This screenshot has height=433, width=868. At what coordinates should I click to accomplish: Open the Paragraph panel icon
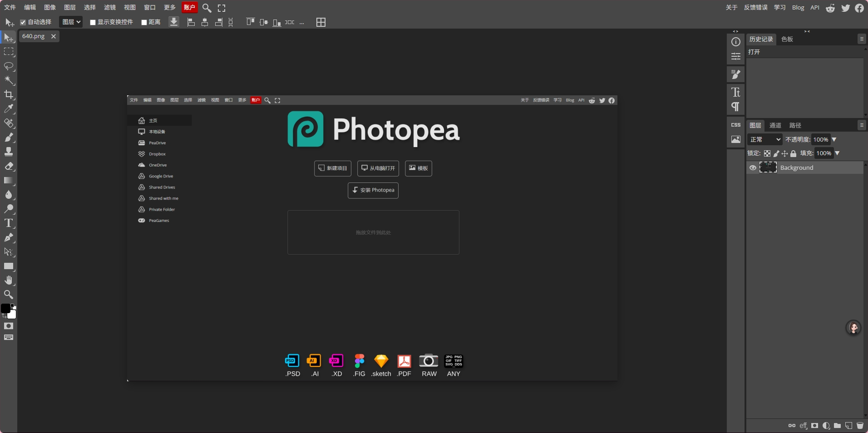736,107
